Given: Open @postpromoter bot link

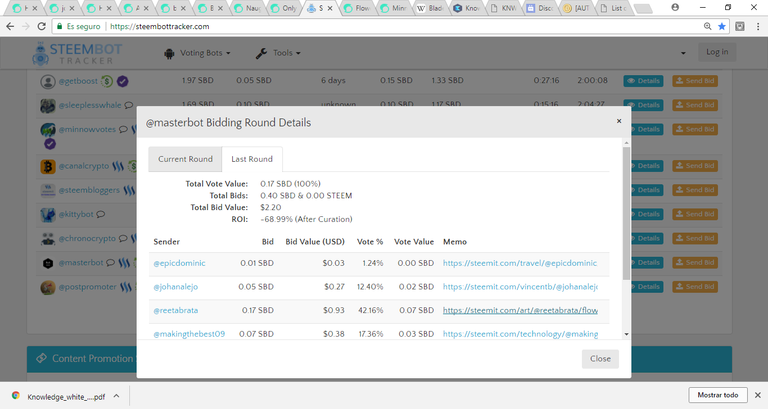Looking at the screenshot, I should click(x=88, y=287).
